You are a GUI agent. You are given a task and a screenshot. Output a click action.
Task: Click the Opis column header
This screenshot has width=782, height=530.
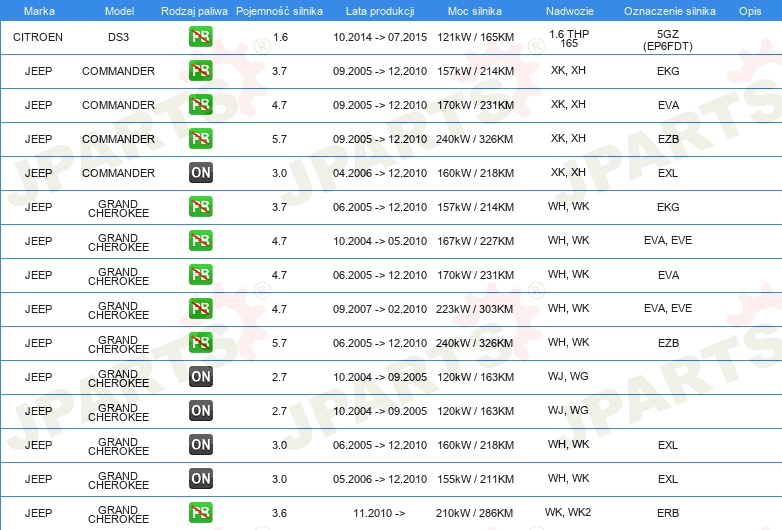(x=750, y=11)
